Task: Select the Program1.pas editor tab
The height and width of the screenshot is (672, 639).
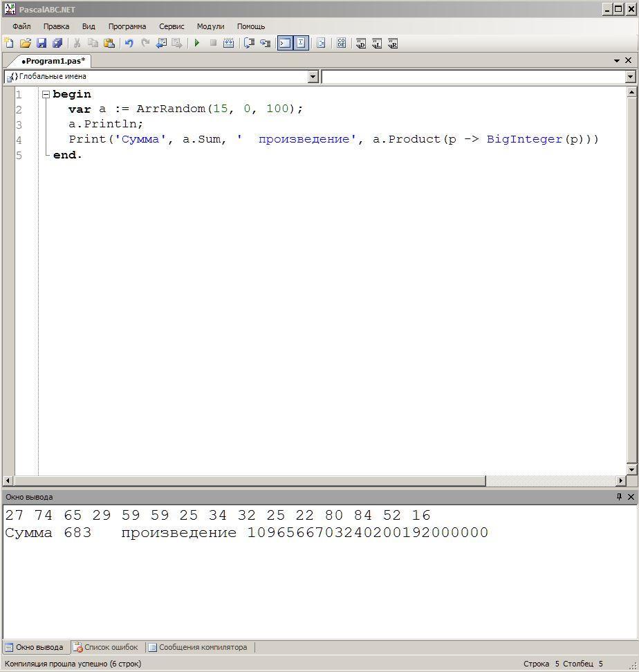Action: [x=53, y=61]
